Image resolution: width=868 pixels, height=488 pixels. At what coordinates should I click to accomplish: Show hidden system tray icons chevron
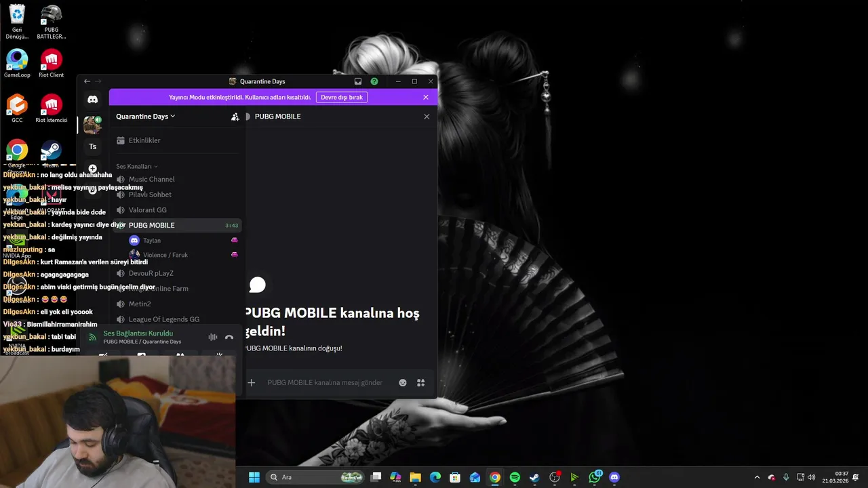coord(757,477)
